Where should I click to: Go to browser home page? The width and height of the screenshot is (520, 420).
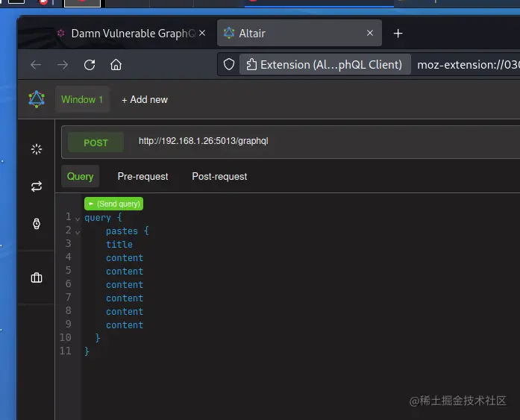(x=116, y=65)
